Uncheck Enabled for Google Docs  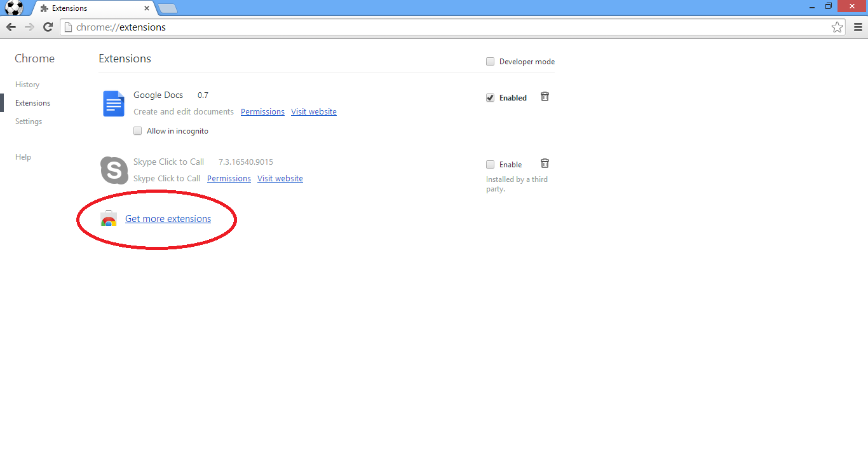(x=490, y=97)
